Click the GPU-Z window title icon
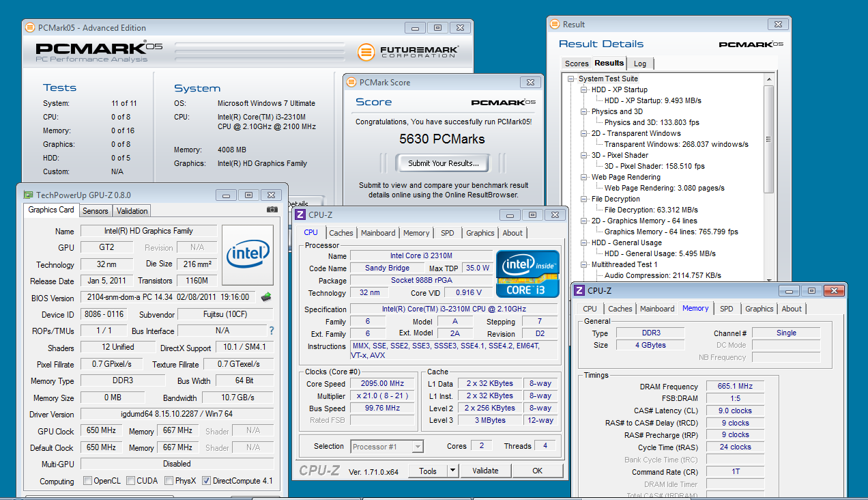 coord(28,195)
